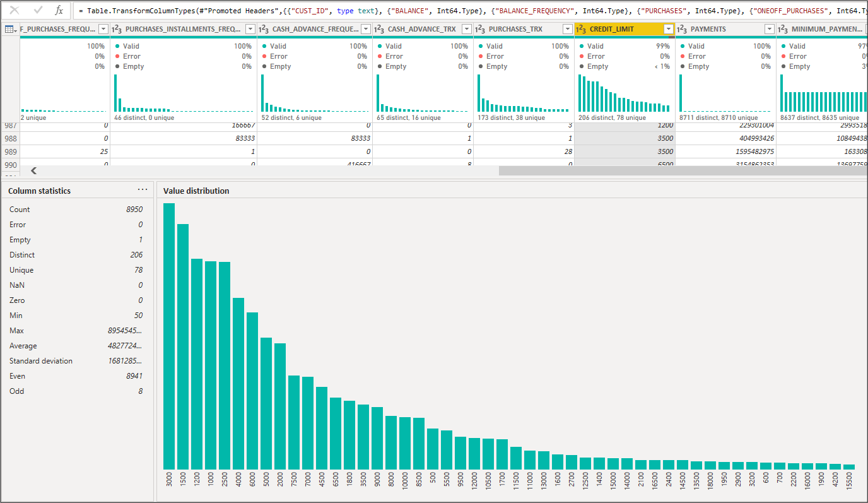Click the fx function icon
The image size is (868, 503).
click(x=59, y=10)
